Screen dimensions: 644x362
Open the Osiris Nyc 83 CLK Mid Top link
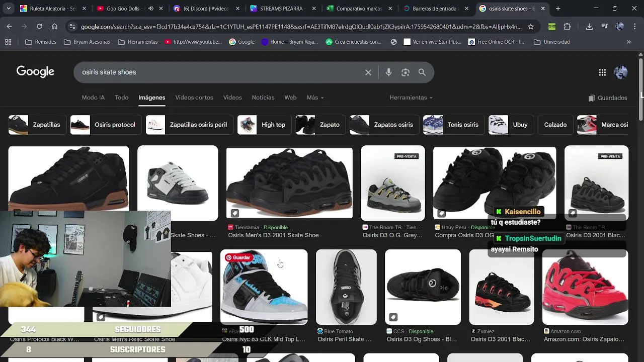[264, 339]
